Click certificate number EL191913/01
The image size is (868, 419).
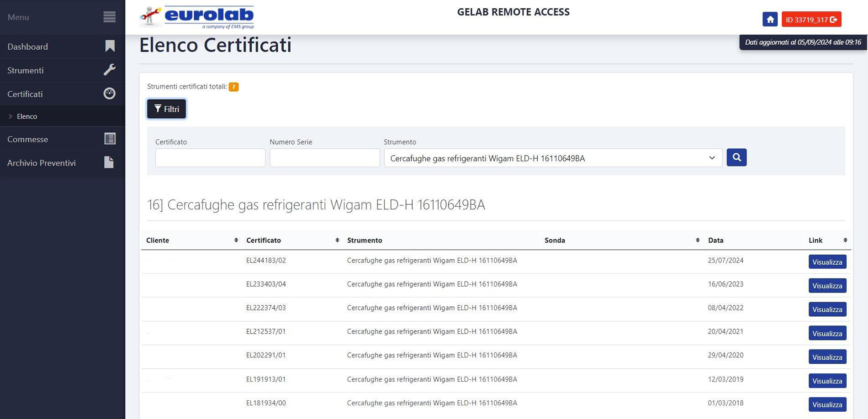266,379
